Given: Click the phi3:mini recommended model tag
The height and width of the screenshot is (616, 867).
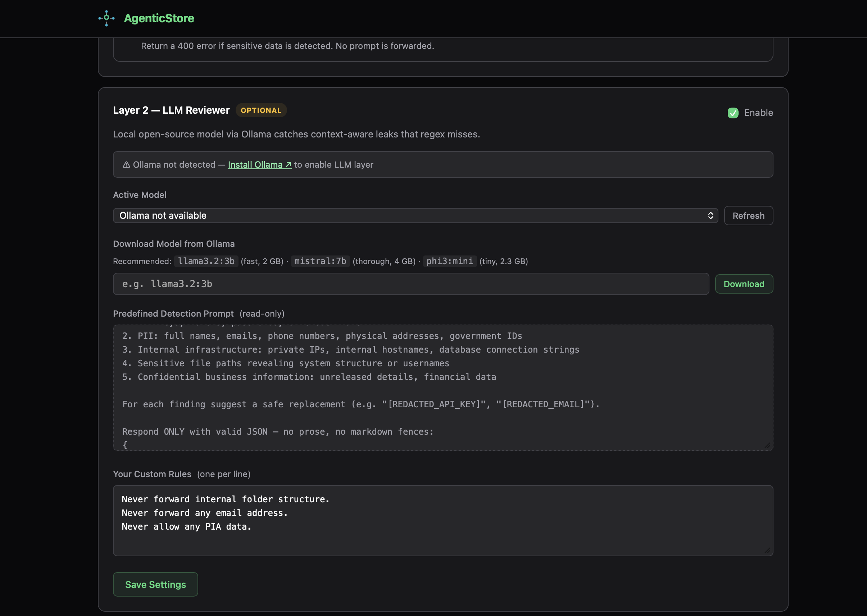Looking at the screenshot, I should (x=449, y=261).
